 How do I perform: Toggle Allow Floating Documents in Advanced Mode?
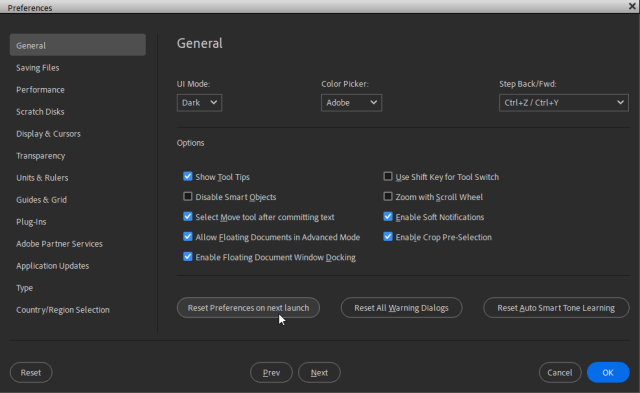click(x=188, y=236)
